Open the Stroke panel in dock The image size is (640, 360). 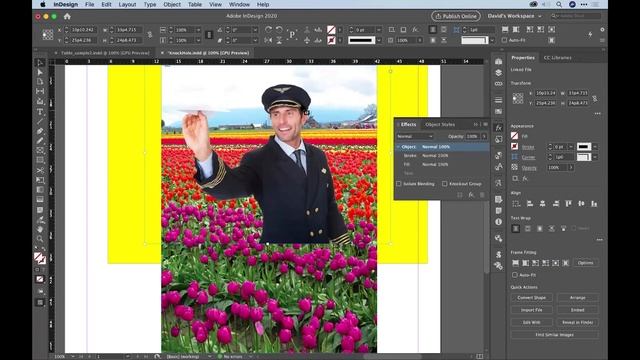click(x=498, y=100)
